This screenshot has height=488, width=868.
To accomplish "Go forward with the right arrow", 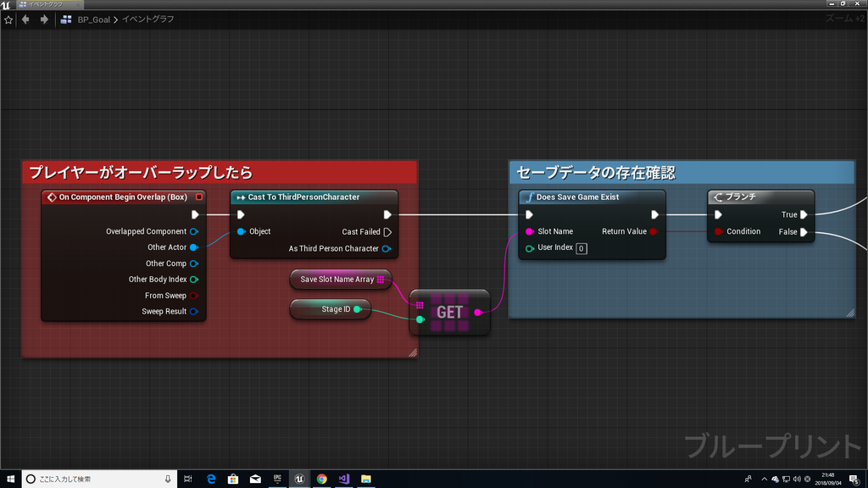I will 44,19.
